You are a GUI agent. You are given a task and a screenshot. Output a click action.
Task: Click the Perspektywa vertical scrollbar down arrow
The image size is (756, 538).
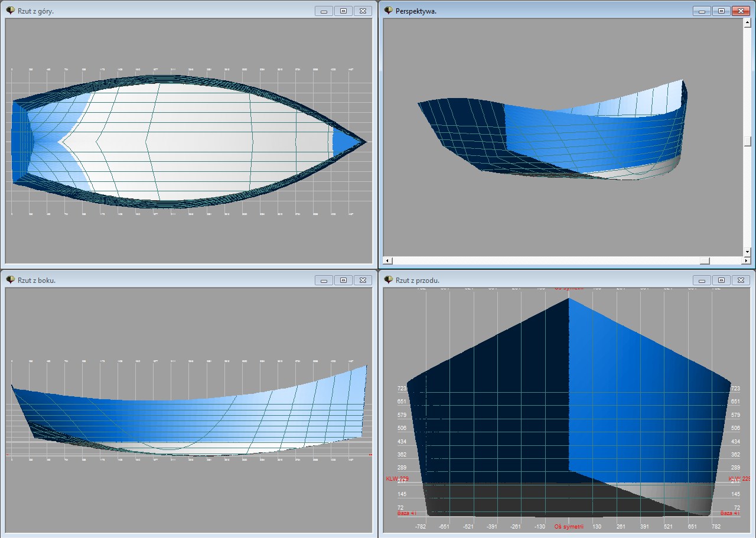tap(747, 252)
